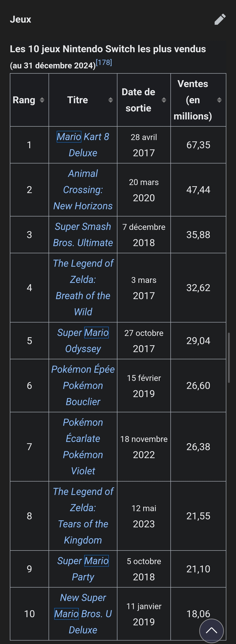Sort table by Rang column arrows
236x644 pixels.
(42, 100)
